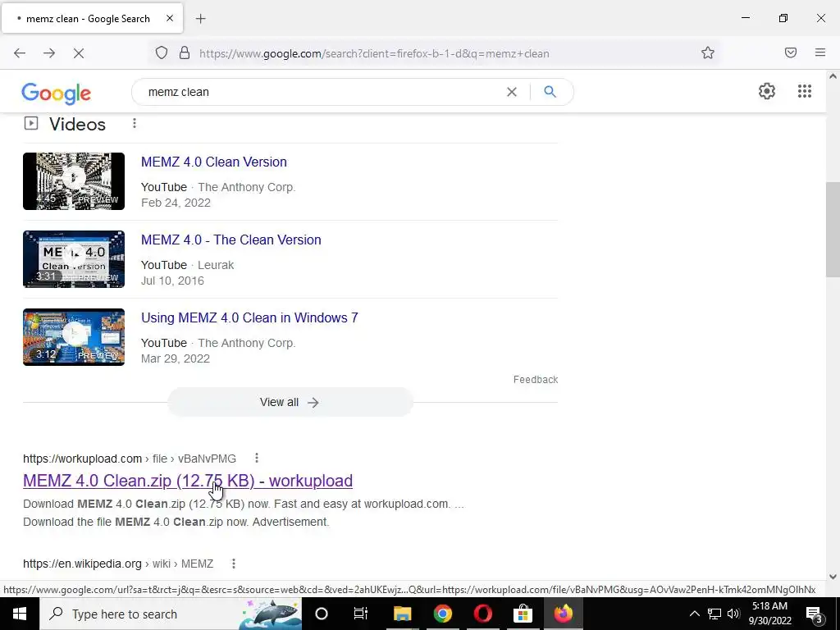Open the Firefox application menu
Image resolution: width=840 pixels, height=630 pixels.
[820, 52]
